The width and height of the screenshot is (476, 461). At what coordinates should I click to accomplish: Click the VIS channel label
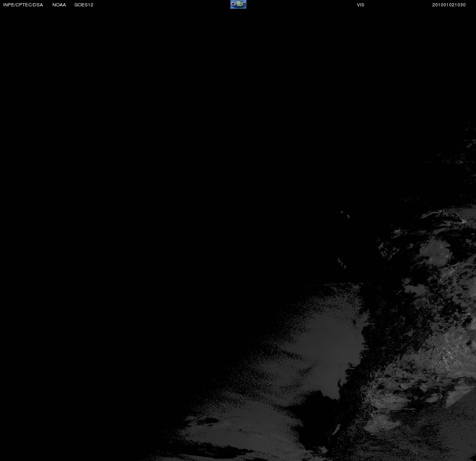[x=361, y=5]
